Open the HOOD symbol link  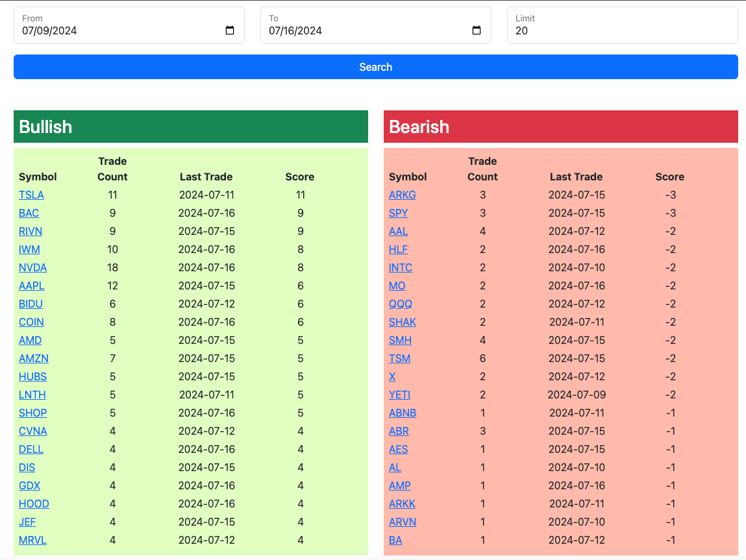(34, 504)
